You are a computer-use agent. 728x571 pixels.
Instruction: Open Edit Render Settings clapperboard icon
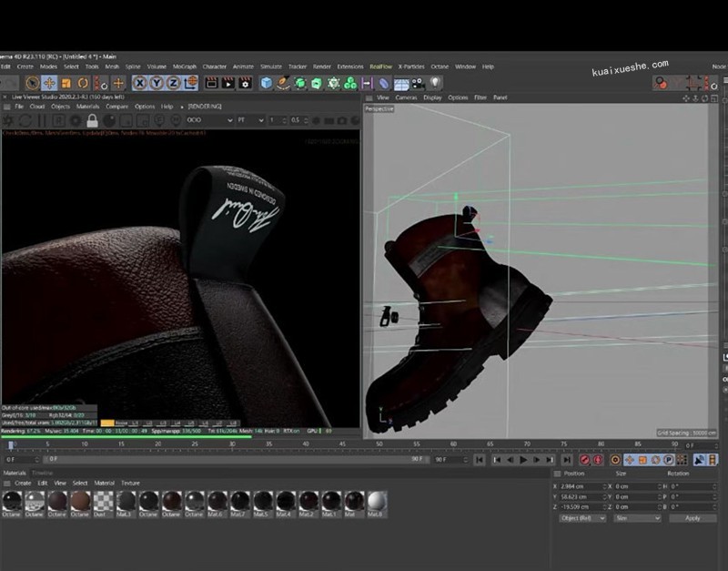244,83
